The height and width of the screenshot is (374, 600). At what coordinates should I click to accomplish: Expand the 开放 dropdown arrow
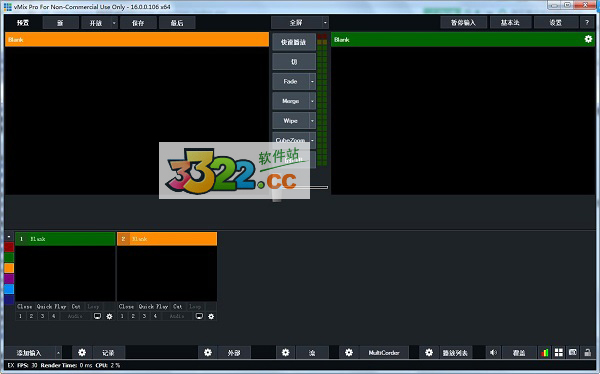[114, 23]
